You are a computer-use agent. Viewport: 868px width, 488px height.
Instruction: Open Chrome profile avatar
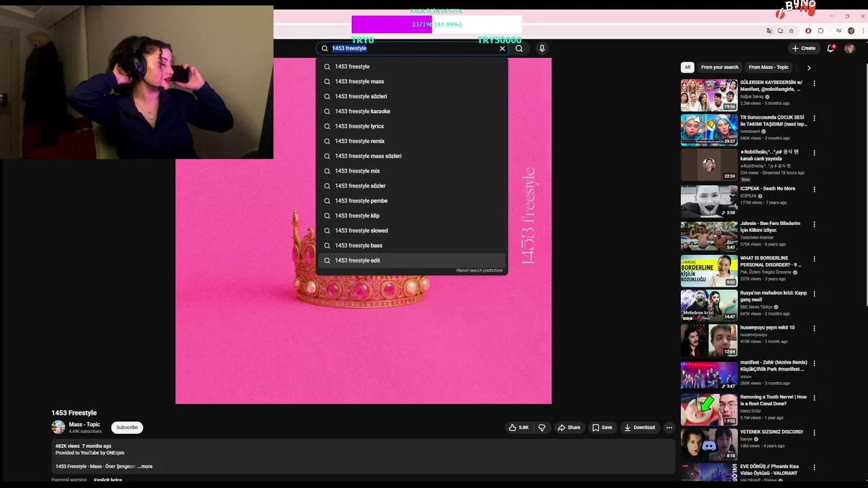(850, 30)
